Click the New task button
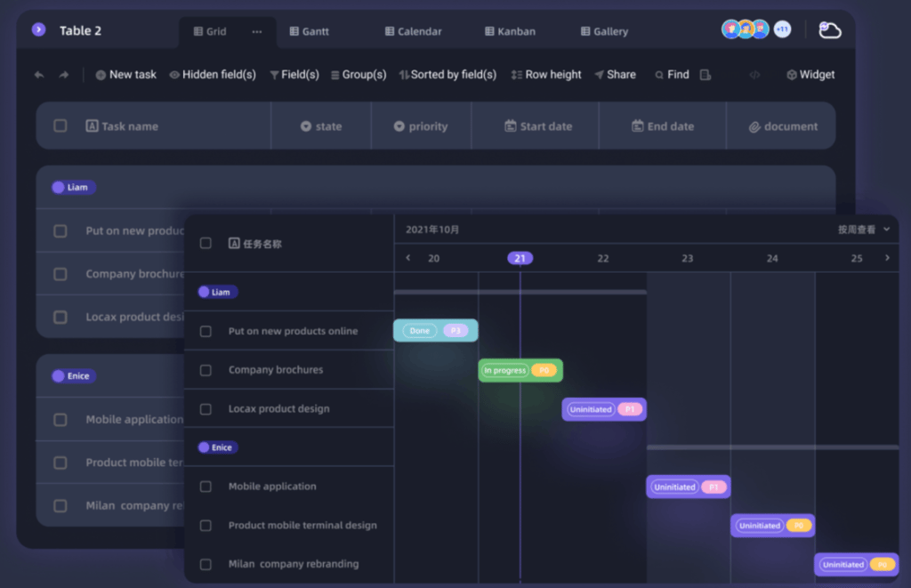This screenshot has width=911, height=588. point(125,75)
